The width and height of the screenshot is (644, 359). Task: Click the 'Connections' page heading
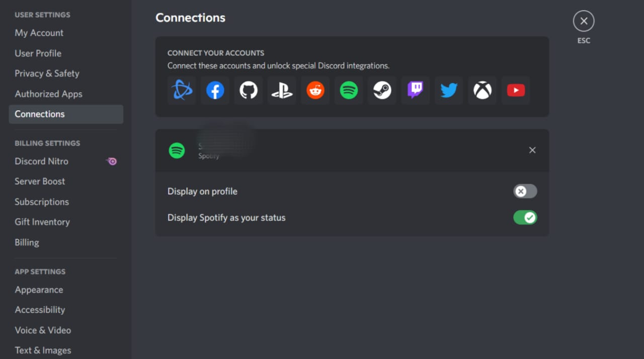click(190, 18)
